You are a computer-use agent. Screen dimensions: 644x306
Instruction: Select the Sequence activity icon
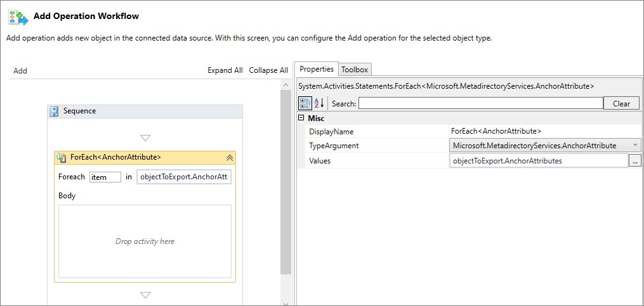[x=54, y=112]
